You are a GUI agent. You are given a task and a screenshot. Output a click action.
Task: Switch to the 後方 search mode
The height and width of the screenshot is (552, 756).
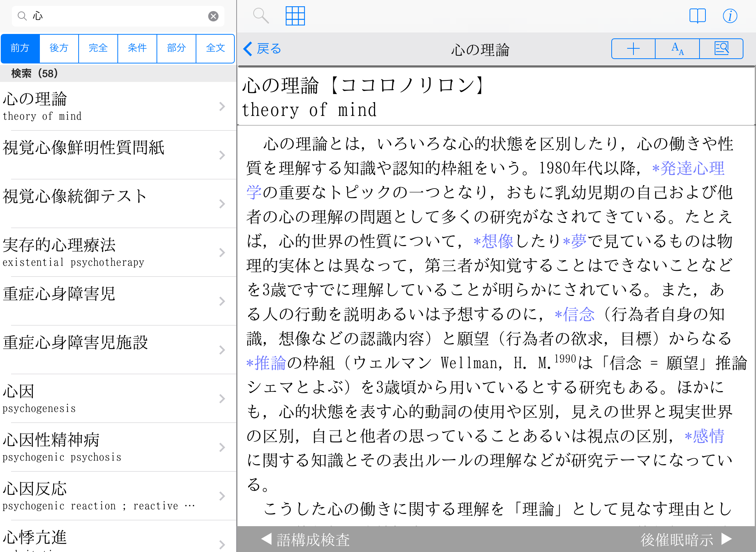click(x=59, y=48)
